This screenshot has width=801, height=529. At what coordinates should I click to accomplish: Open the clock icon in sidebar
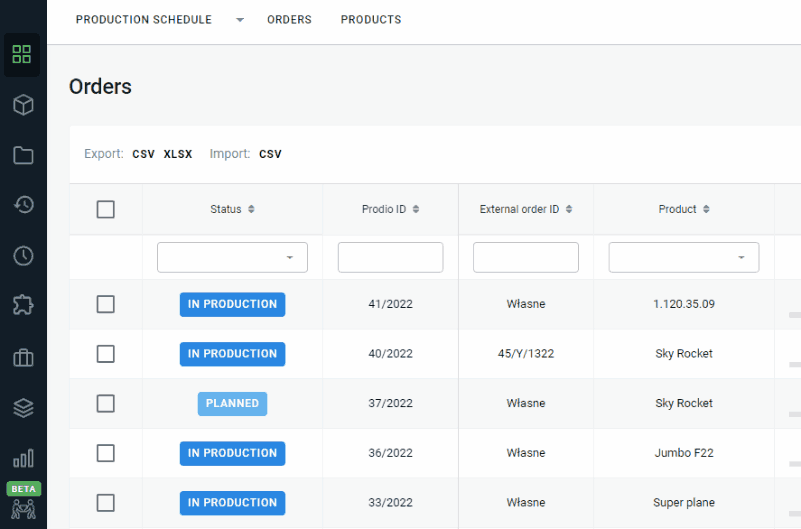23,255
